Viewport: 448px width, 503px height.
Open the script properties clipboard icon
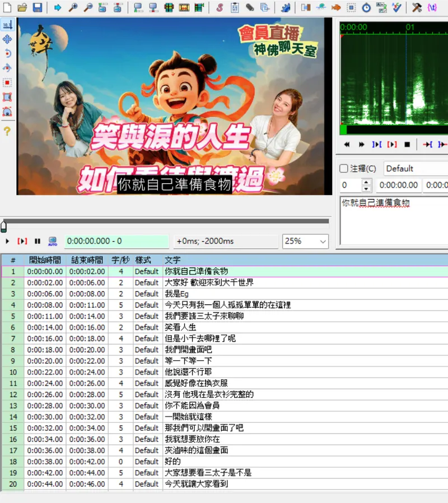pos(235,7)
